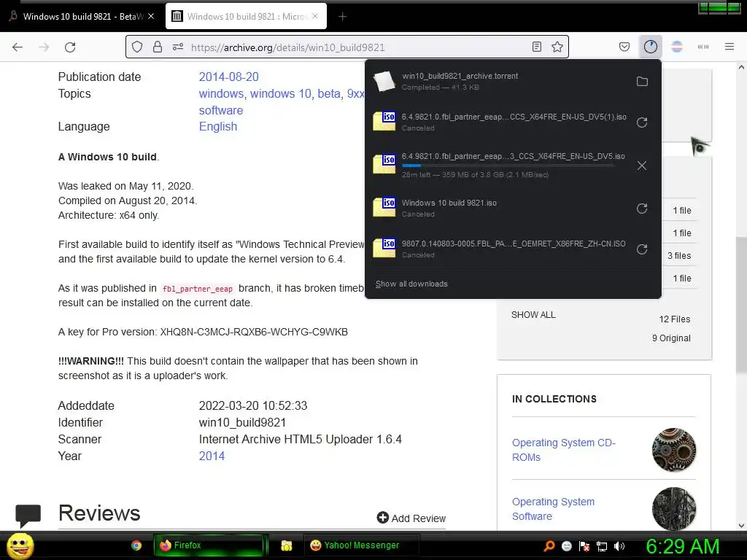Click the 6:29 AM taskbar clock

pyautogui.click(x=683, y=546)
